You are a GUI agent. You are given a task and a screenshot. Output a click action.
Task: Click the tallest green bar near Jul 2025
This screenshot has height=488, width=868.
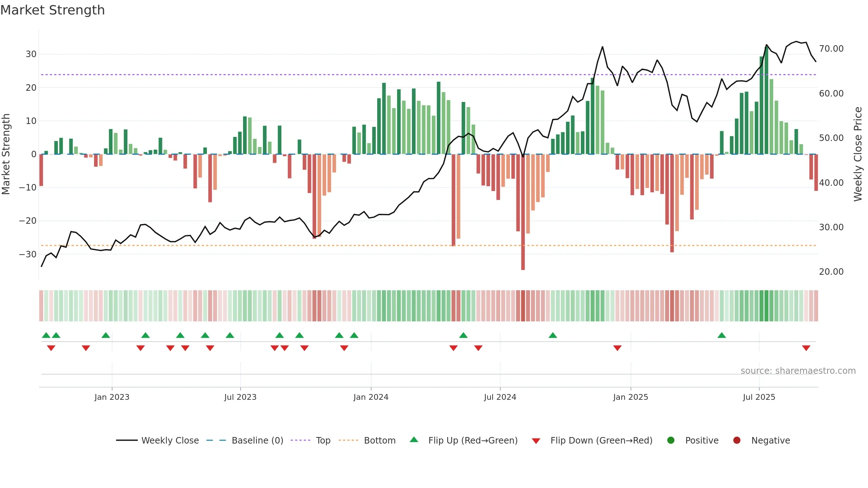point(766,100)
